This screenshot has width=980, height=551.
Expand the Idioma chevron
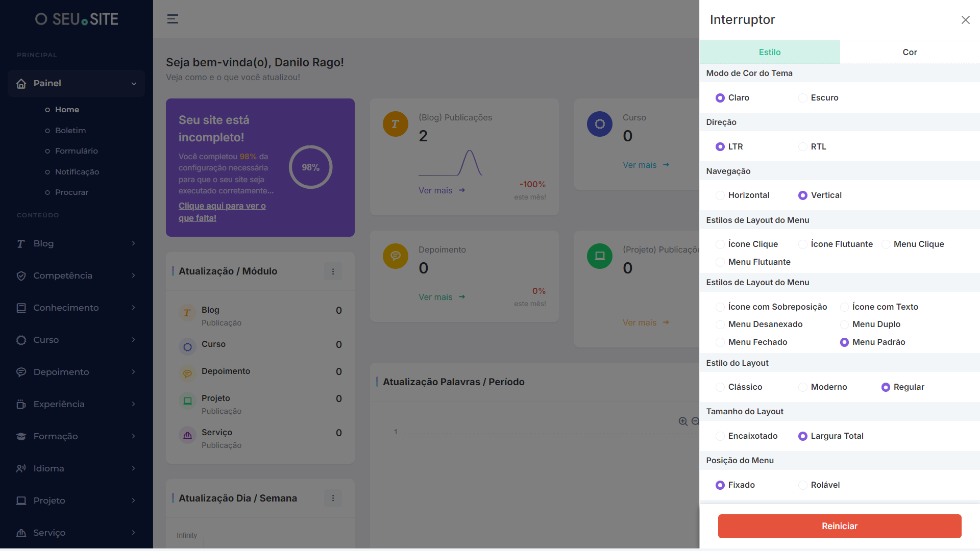(x=133, y=468)
